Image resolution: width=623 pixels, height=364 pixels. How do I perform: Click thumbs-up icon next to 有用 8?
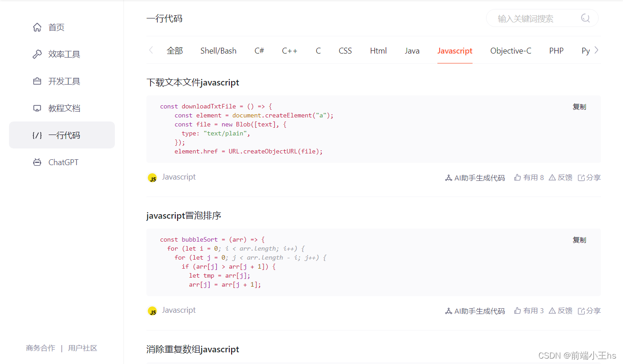(518, 178)
